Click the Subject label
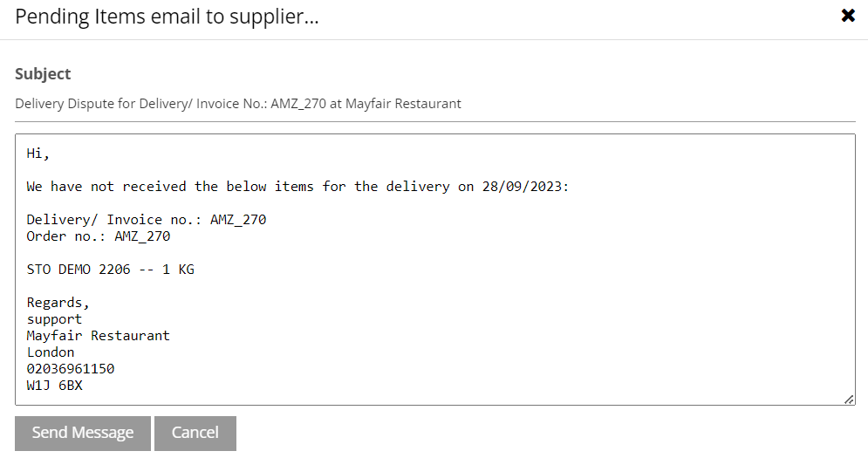This screenshot has width=868, height=458. 43,74
